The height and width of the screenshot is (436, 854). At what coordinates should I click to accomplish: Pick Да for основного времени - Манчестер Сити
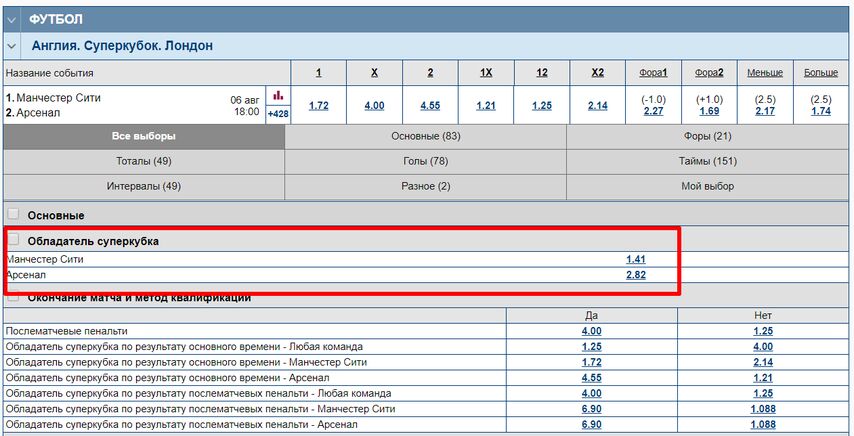point(591,362)
